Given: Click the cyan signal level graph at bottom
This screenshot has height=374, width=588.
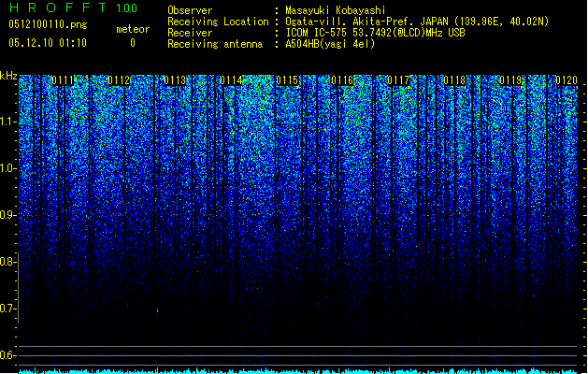Looking at the screenshot, I should 298,371.
